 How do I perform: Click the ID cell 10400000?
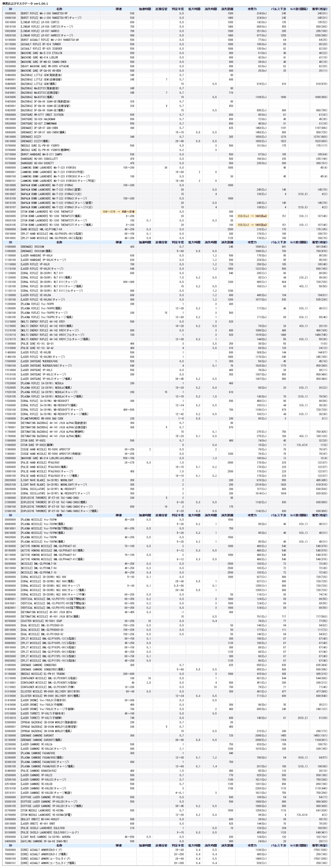point(10,75)
